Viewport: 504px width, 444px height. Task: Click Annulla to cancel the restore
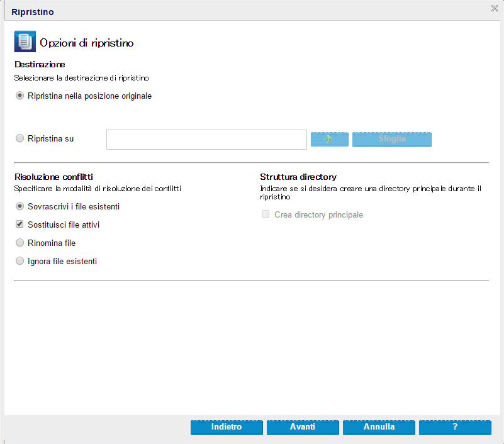[378, 427]
